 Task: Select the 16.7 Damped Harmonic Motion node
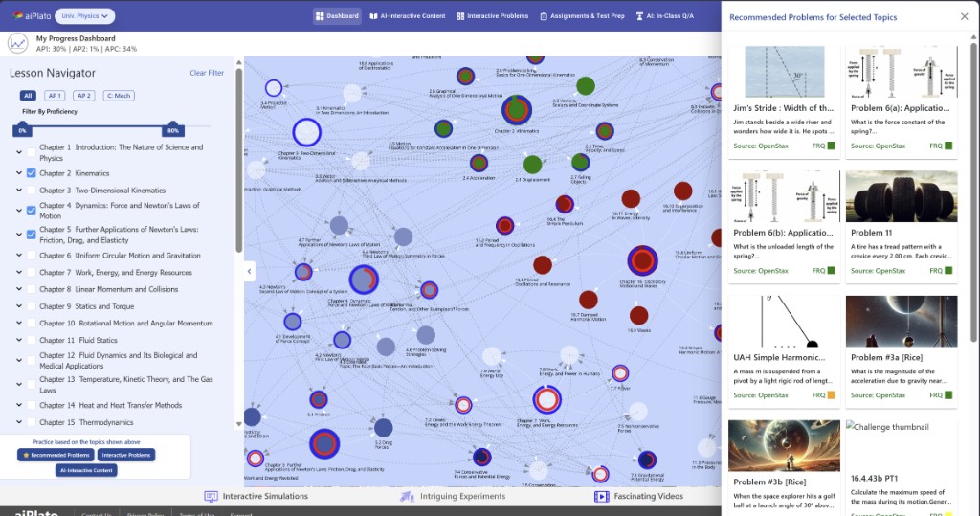589,301
